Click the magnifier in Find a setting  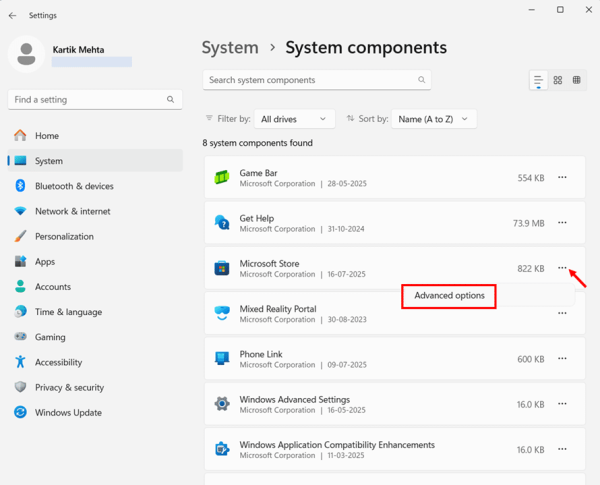(170, 100)
